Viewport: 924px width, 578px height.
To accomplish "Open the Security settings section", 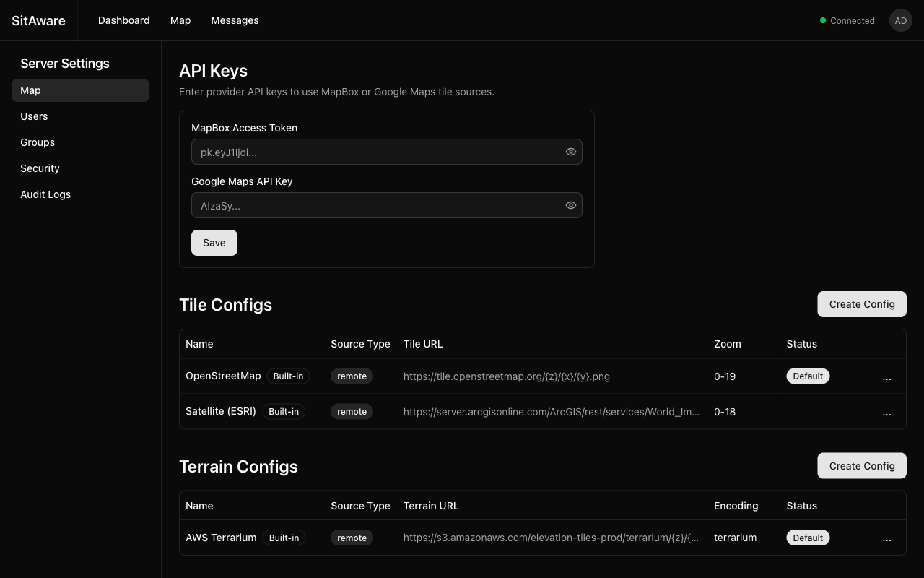I will [40, 168].
